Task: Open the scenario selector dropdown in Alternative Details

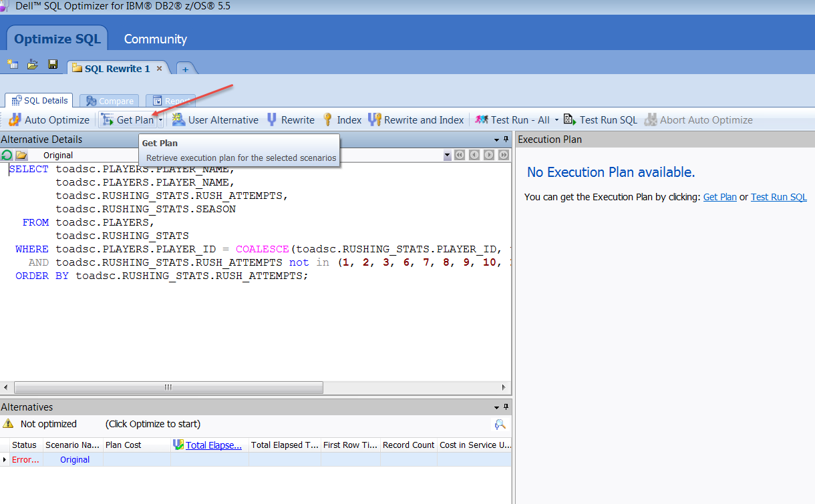Action: [447, 156]
